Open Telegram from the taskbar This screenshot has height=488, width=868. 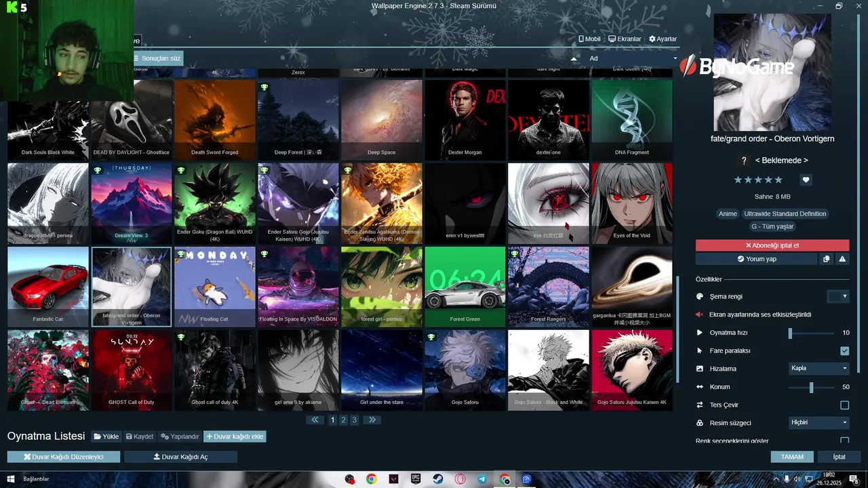pos(482,479)
